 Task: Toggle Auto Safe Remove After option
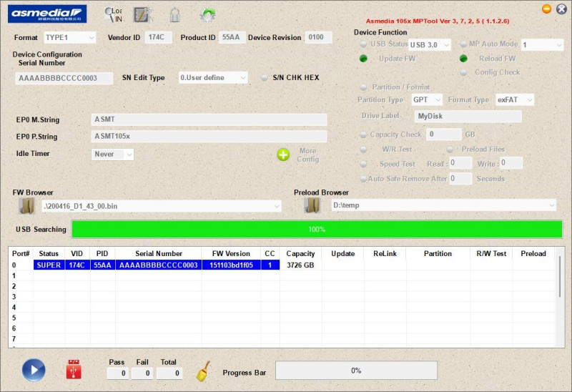point(363,179)
